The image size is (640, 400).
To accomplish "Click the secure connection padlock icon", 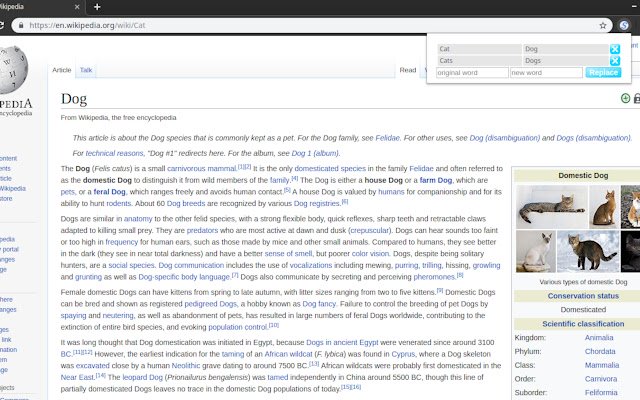I will (x=21, y=25).
